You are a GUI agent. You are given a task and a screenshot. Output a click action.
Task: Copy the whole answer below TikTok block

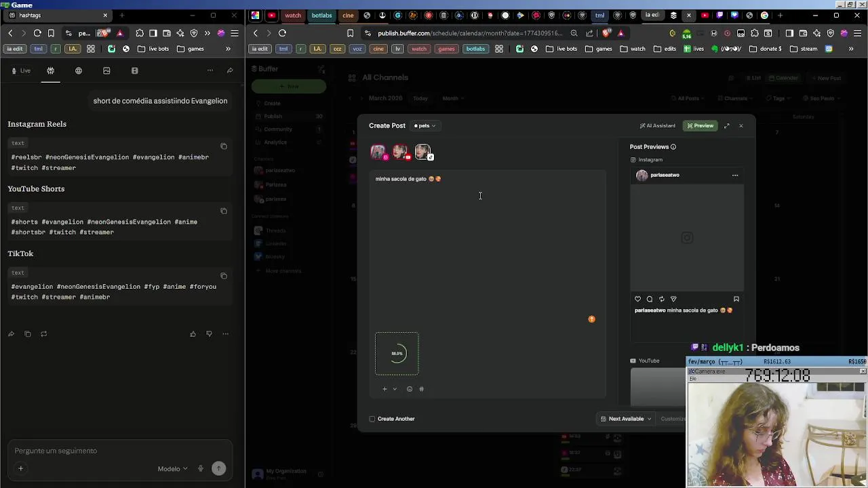pyautogui.click(x=27, y=334)
